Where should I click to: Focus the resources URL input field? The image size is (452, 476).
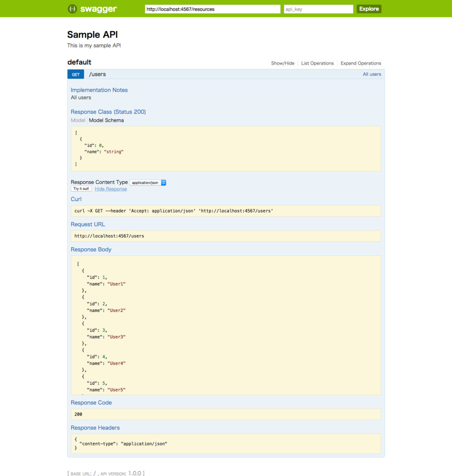213,9
